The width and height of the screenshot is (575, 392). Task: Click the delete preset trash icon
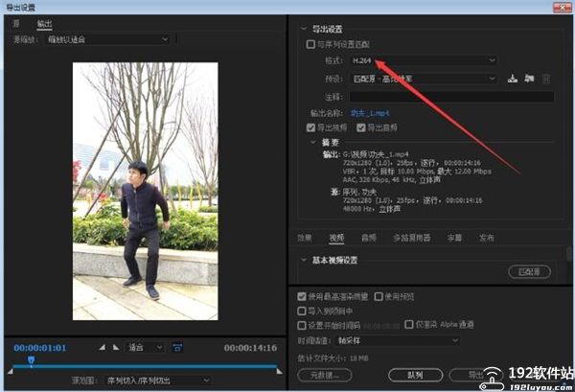546,78
